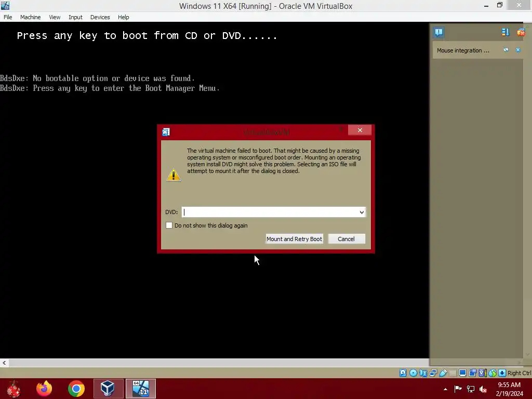
Task: Click Mount and Retry Boot button
Action: point(294,239)
